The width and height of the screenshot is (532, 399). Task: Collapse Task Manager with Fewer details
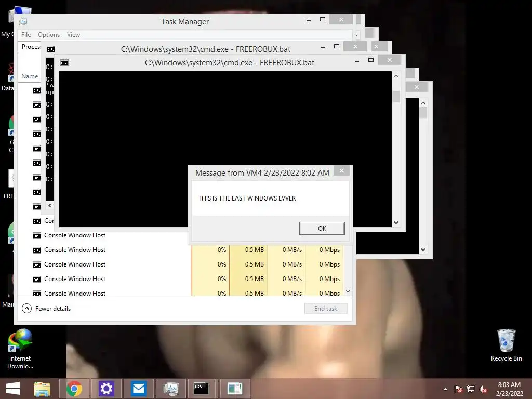click(46, 309)
